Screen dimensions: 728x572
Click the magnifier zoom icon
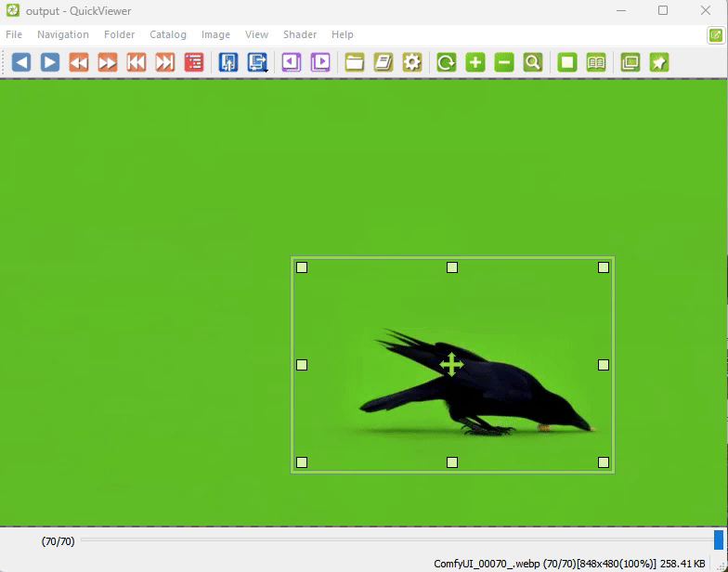[533, 62]
